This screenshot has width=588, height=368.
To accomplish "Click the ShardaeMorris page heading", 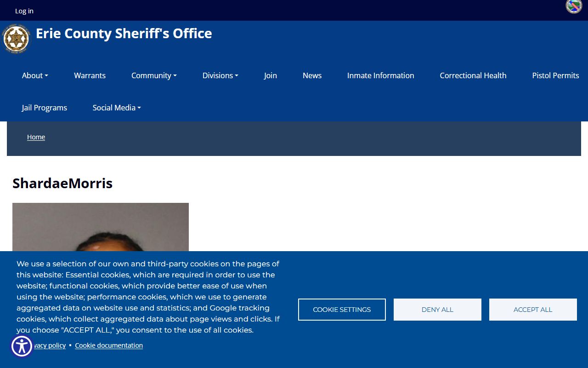I will pyautogui.click(x=62, y=183).
